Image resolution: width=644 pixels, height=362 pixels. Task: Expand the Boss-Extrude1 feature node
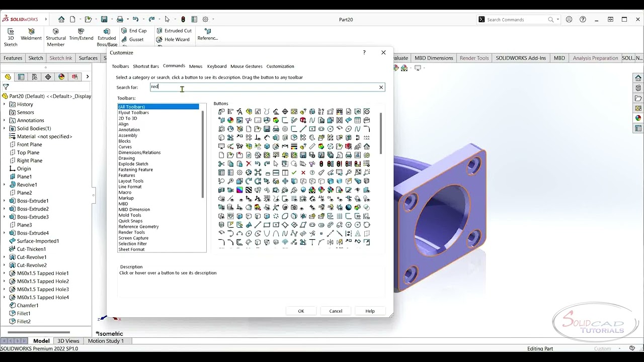[5, 201]
